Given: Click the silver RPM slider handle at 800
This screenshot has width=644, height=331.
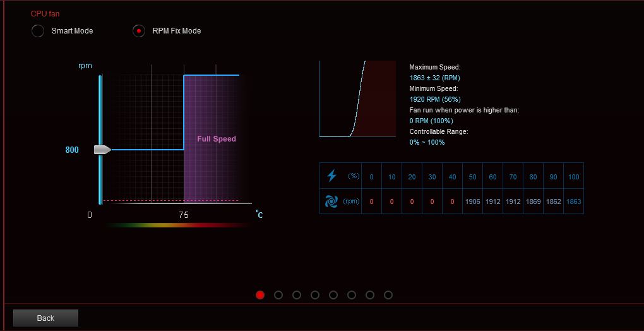Looking at the screenshot, I should pyautogui.click(x=102, y=150).
